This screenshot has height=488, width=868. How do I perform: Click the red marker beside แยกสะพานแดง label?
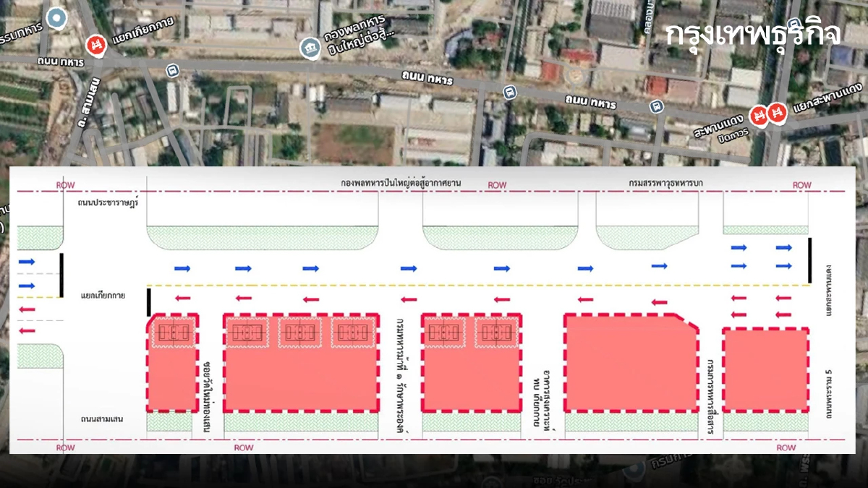pos(778,114)
